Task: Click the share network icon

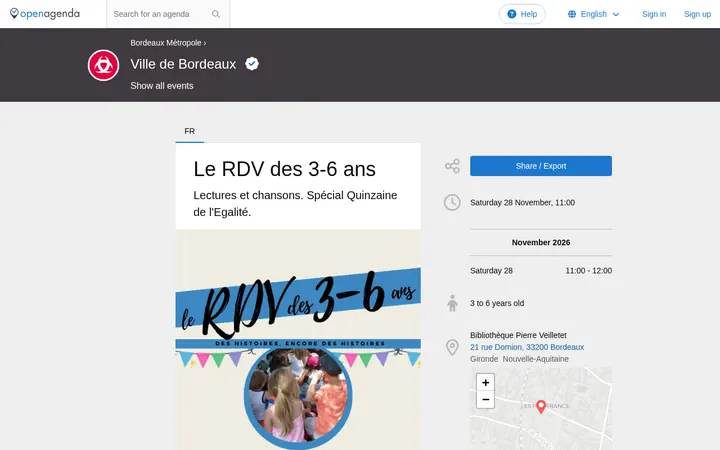Action: pyautogui.click(x=452, y=166)
